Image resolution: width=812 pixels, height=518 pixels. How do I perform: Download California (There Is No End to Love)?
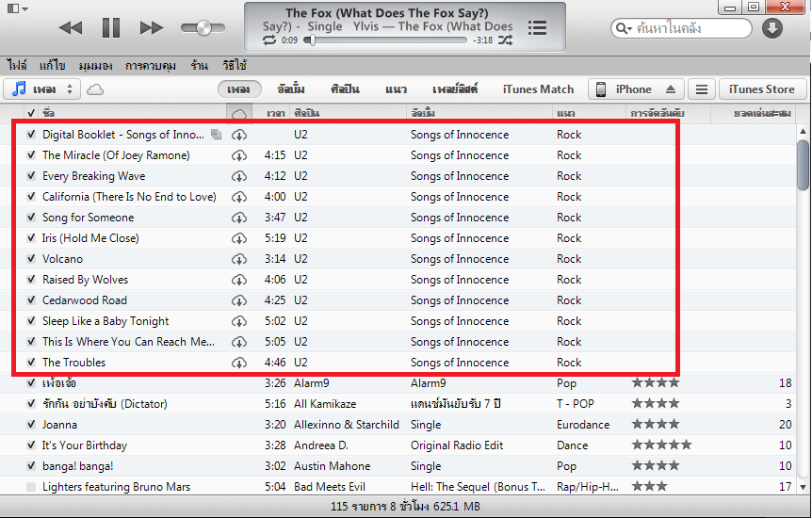click(x=238, y=197)
